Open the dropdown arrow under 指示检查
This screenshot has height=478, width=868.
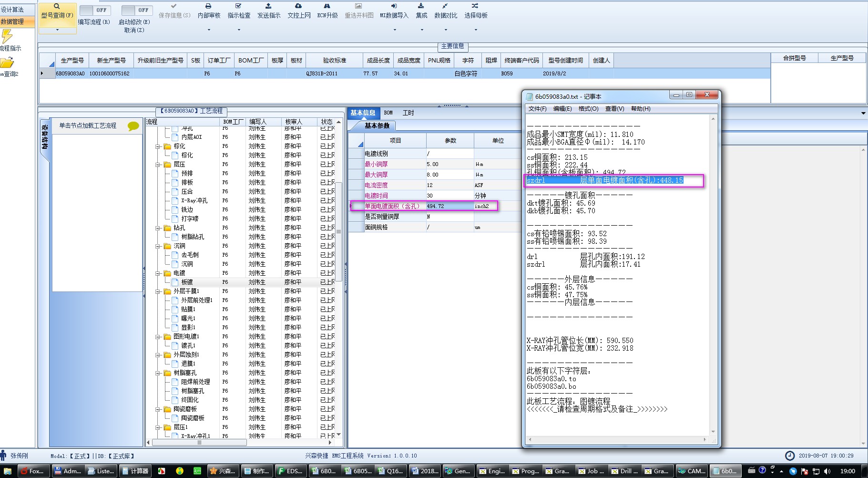tap(239, 30)
